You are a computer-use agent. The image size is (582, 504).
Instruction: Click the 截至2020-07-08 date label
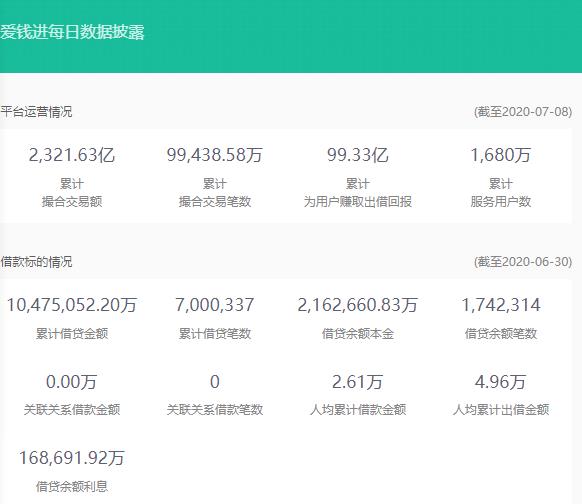(523, 112)
